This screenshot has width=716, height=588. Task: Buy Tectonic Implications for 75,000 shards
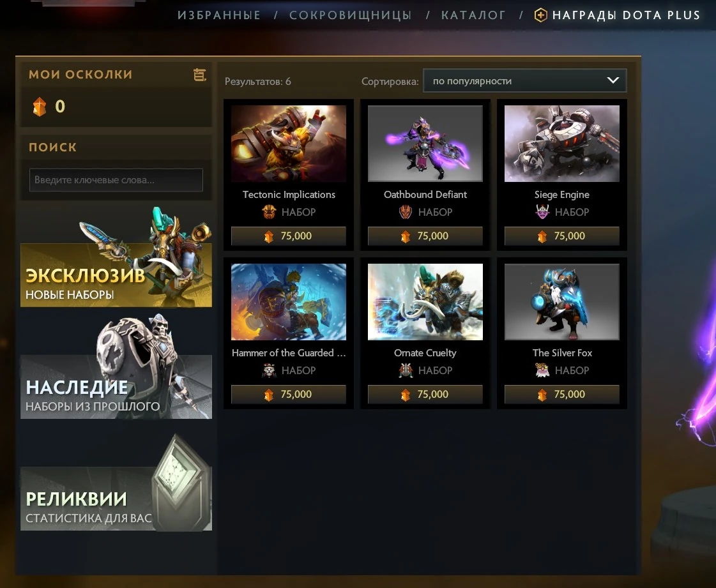(x=289, y=236)
